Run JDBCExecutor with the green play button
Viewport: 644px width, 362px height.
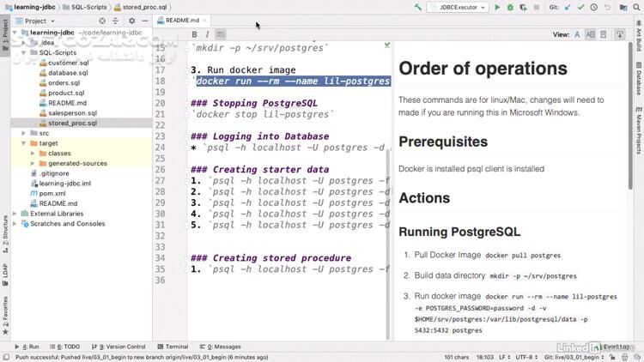(496, 7)
